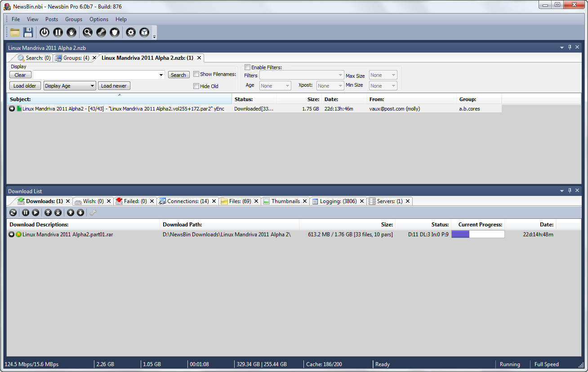Close the Thumbnails tab with its X
This screenshot has width=588, height=372.
pyautogui.click(x=305, y=201)
